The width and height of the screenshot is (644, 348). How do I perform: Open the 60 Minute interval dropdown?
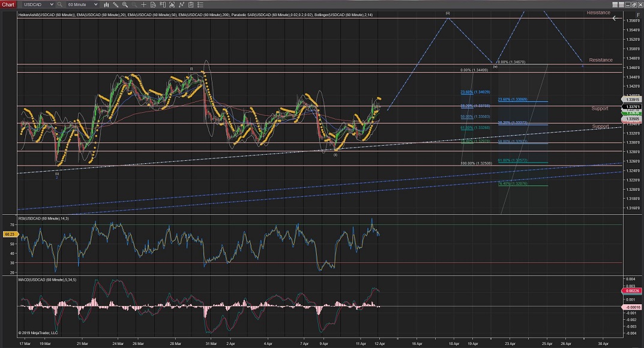(83, 5)
